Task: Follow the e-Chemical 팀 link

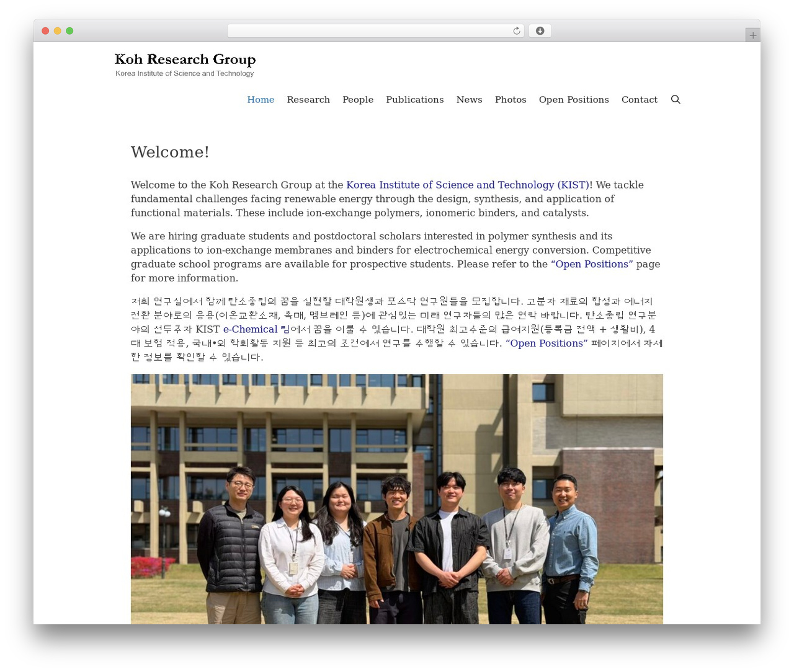Action: pyautogui.click(x=256, y=329)
